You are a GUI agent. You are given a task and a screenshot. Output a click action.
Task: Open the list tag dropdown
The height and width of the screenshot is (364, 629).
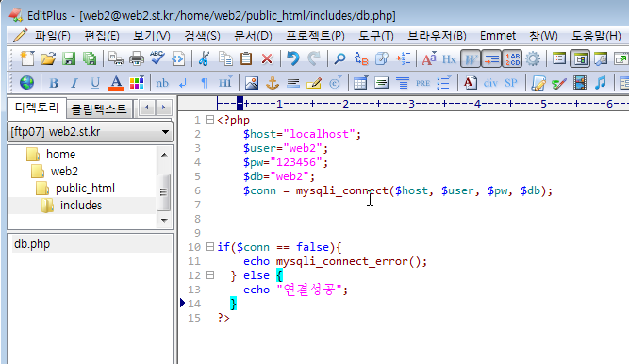click(x=443, y=83)
